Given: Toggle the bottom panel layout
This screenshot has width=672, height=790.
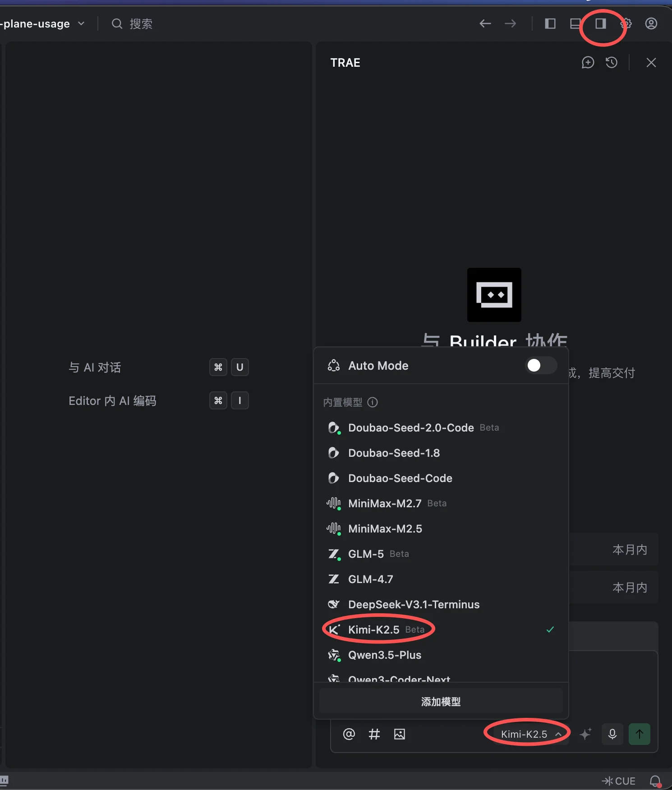Looking at the screenshot, I should coord(574,23).
